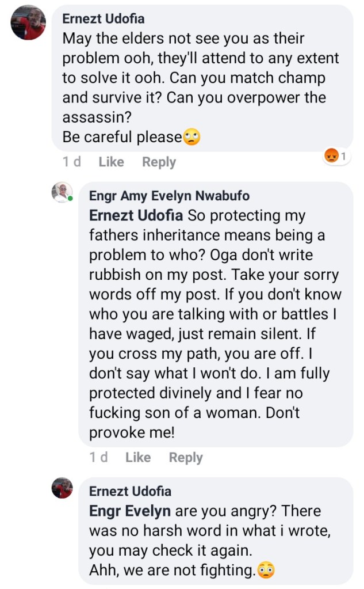Image resolution: width=364 pixels, height=589 pixels.
Task: Open the 'Ernezt Udofia' author name on the last comment
Action: click(x=130, y=491)
